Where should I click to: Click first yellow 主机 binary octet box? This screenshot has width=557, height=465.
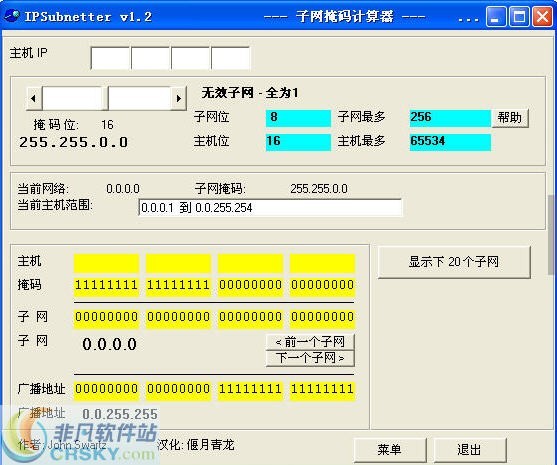(x=106, y=263)
